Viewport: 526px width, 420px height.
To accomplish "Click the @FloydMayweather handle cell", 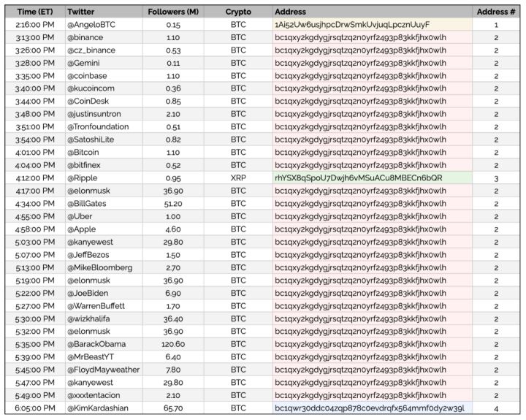I will [x=103, y=370].
